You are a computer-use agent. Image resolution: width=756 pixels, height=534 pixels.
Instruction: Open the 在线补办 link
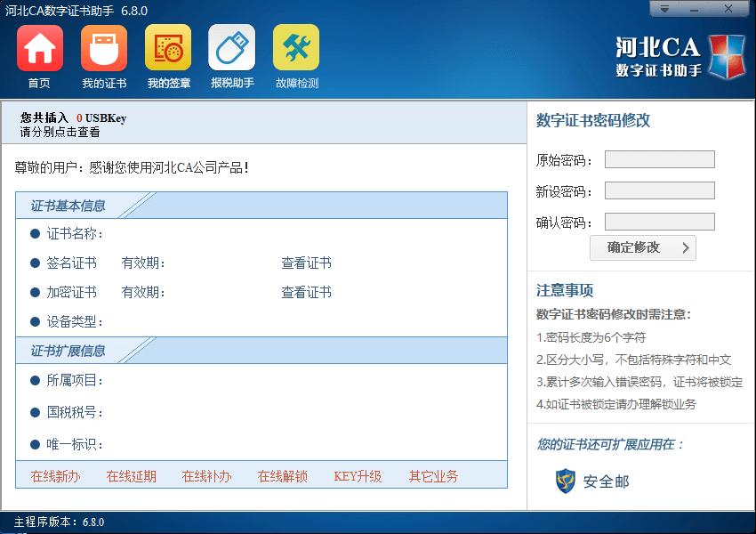click(x=207, y=477)
